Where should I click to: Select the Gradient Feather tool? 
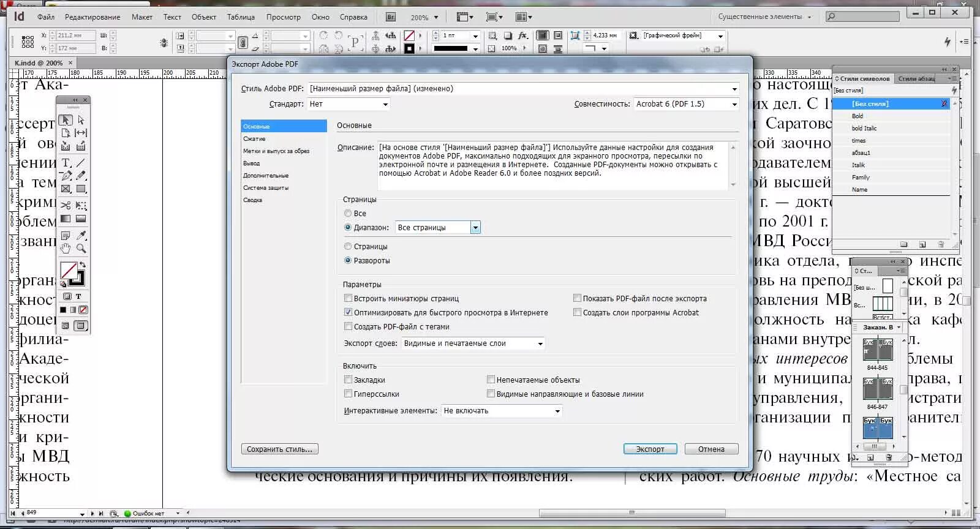pyautogui.click(x=81, y=219)
